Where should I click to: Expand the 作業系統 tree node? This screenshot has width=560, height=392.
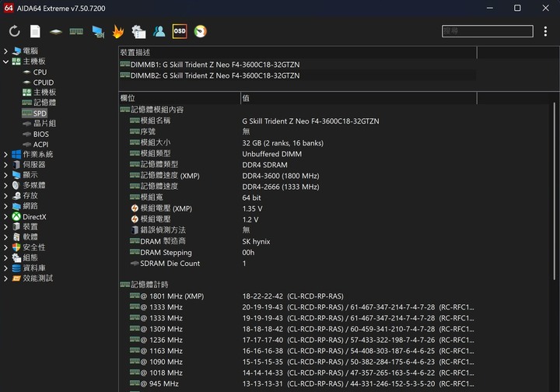point(5,154)
